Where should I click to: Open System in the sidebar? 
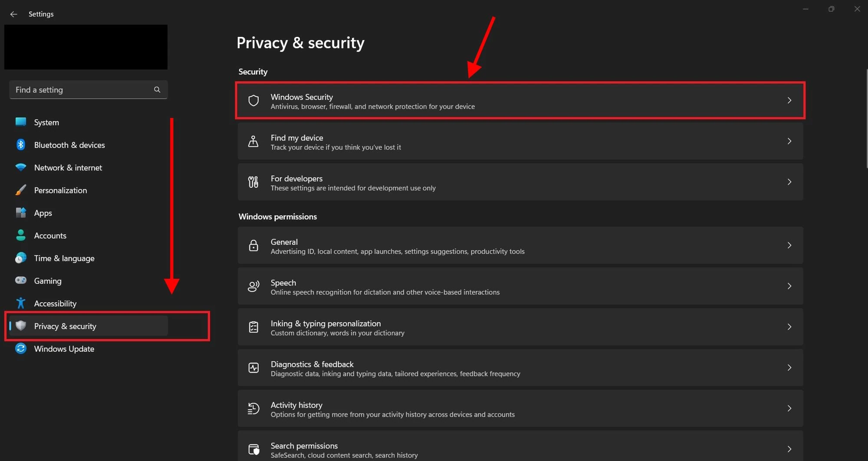(46, 122)
